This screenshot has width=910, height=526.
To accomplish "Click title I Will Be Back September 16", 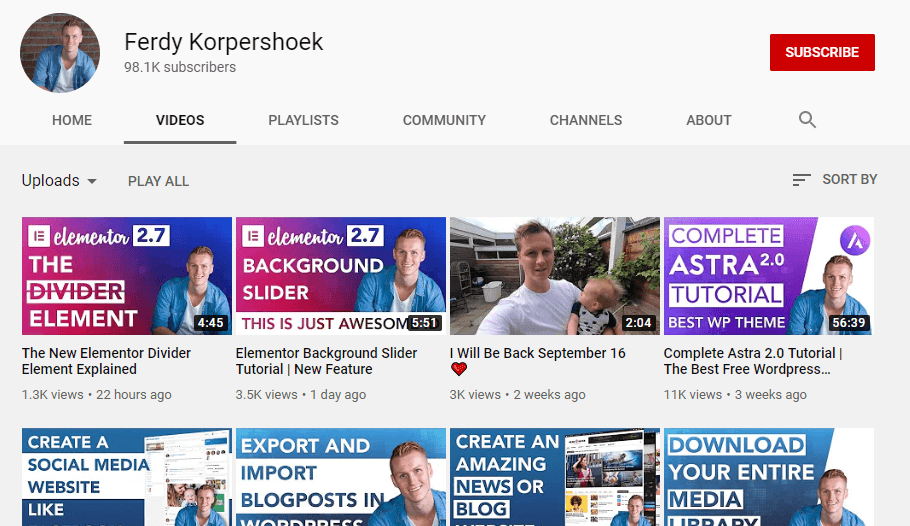I will pyautogui.click(x=537, y=361).
